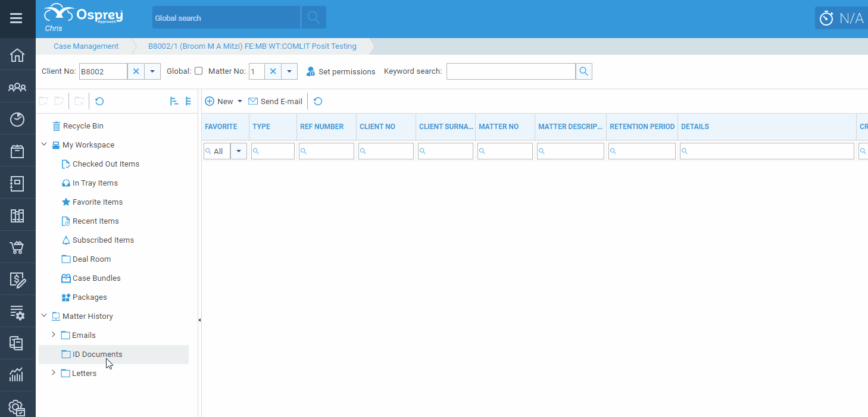The height and width of the screenshot is (417, 868).
Task: Open the settings gear sidebar icon
Action: tap(17, 407)
